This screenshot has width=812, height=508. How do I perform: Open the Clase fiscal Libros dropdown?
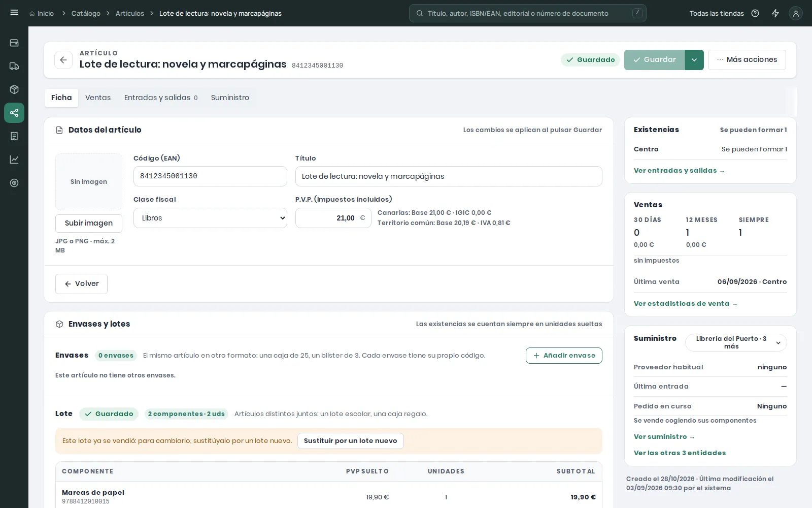click(210, 218)
